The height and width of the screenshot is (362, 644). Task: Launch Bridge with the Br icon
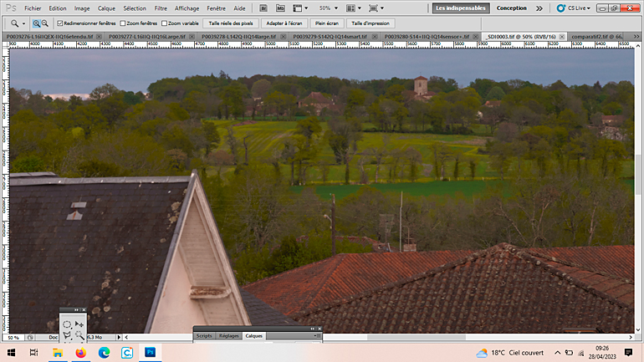coord(263,8)
